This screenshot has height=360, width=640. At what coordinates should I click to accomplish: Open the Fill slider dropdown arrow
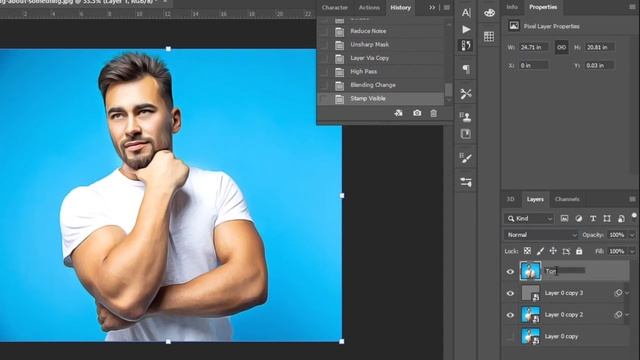(x=632, y=251)
